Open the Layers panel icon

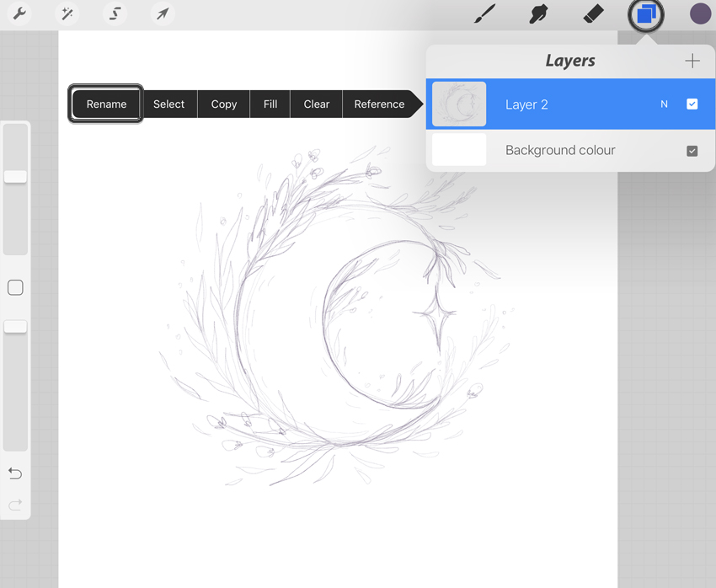645,13
